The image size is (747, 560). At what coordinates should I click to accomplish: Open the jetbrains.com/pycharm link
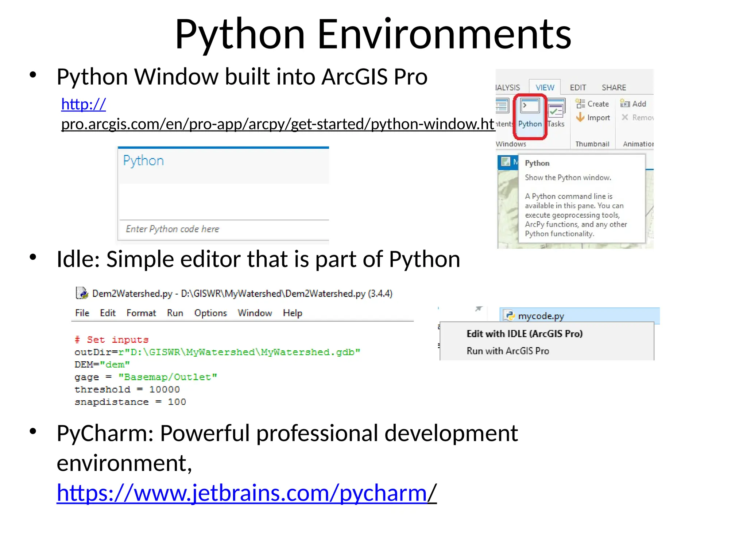tap(247, 493)
